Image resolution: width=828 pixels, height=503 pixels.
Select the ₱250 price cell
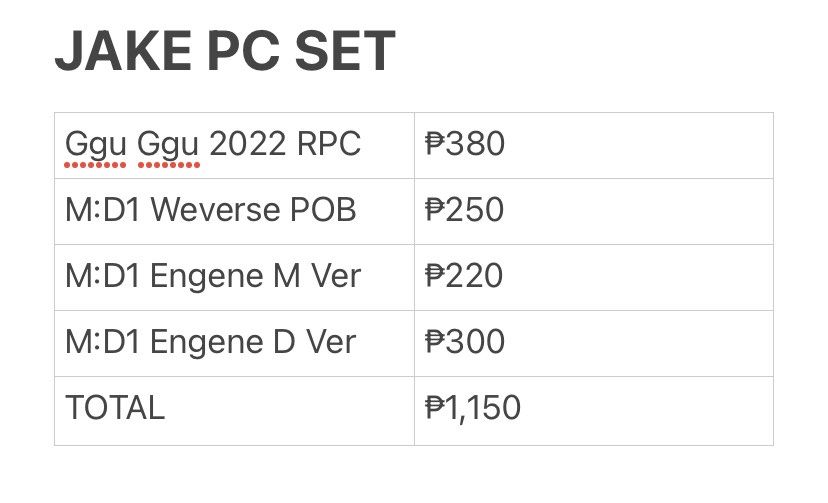click(x=594, y=212)
